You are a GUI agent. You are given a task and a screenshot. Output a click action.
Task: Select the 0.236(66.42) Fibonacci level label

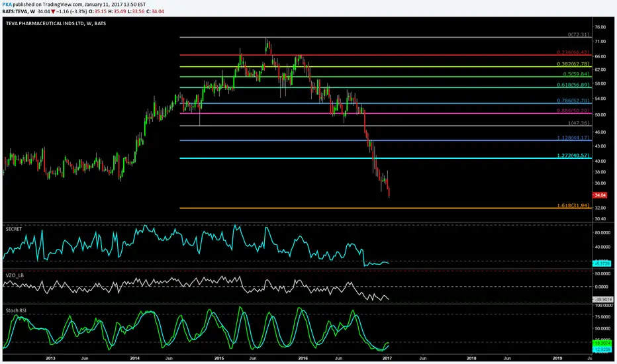click(x=573, y=52)
